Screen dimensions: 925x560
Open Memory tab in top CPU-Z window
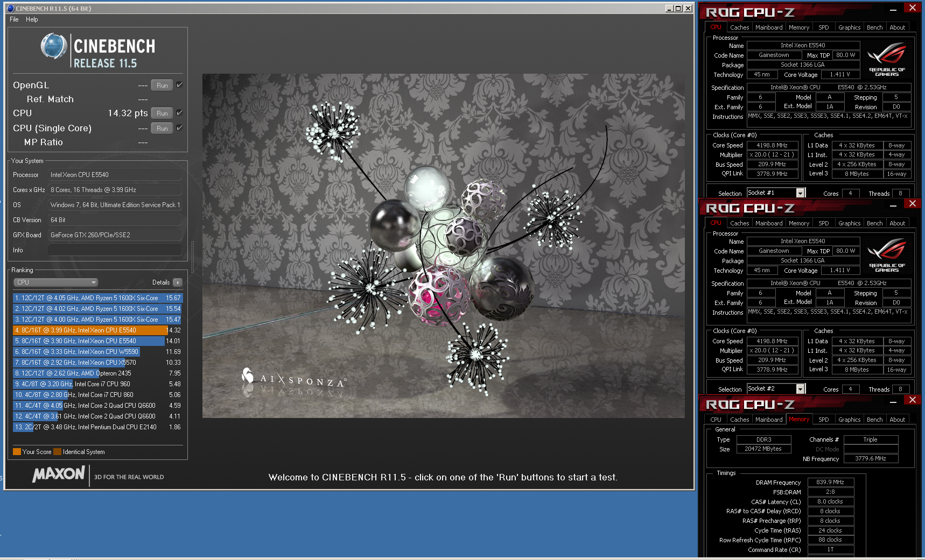click(x=799, y=27)
